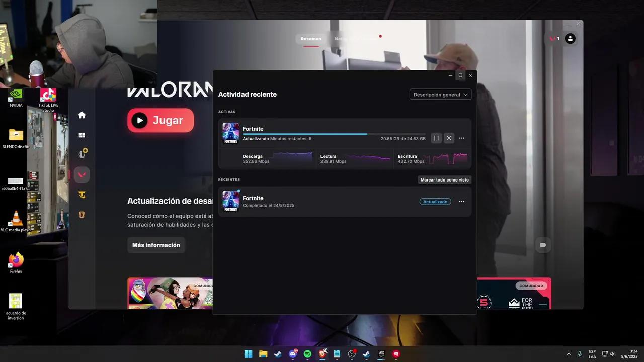Open Discord from the taskbar
644x362 pixels.
(x=293, y=354)
